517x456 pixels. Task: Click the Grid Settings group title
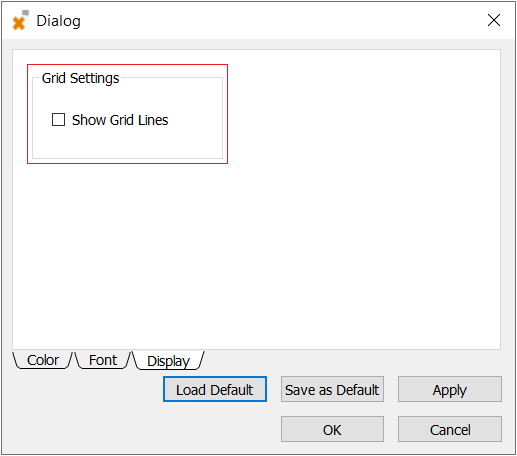pyautogui.click(x=80, y=78)
